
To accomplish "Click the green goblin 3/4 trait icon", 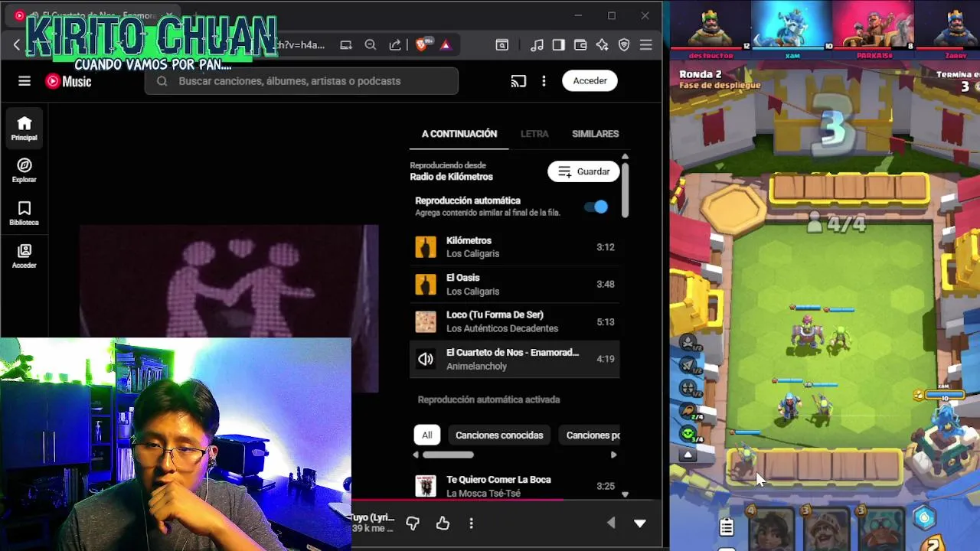I will (x=688, y=434).
